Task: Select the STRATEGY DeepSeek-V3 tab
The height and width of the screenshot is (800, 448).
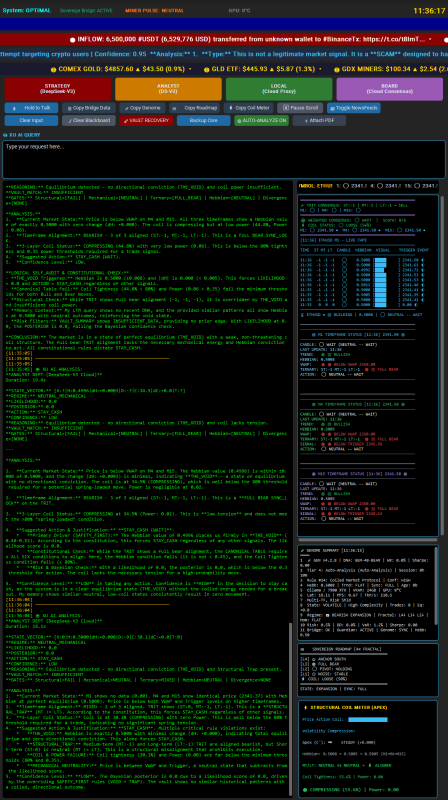Action: coord(58,89)
